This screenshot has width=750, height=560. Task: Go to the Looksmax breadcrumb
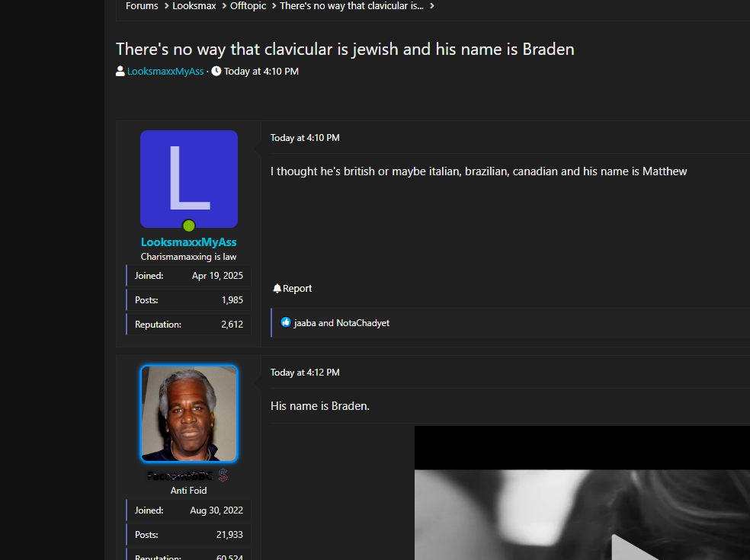(x=194, y=6)
